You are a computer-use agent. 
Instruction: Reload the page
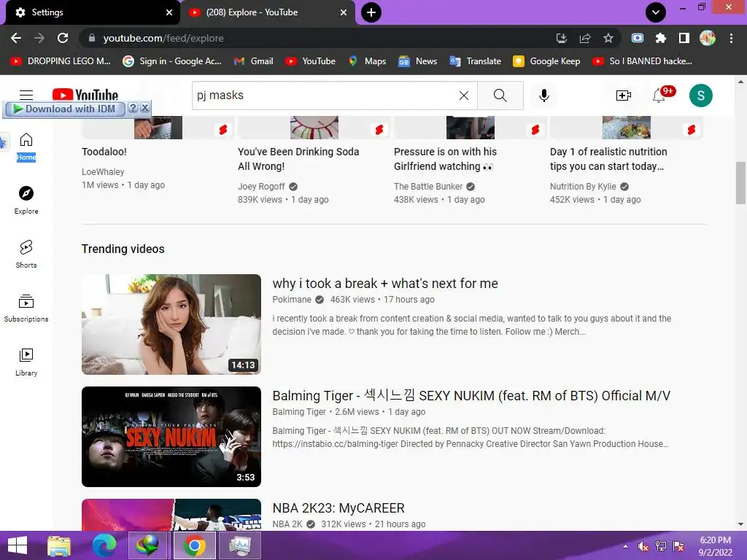(x=63, y=38)
